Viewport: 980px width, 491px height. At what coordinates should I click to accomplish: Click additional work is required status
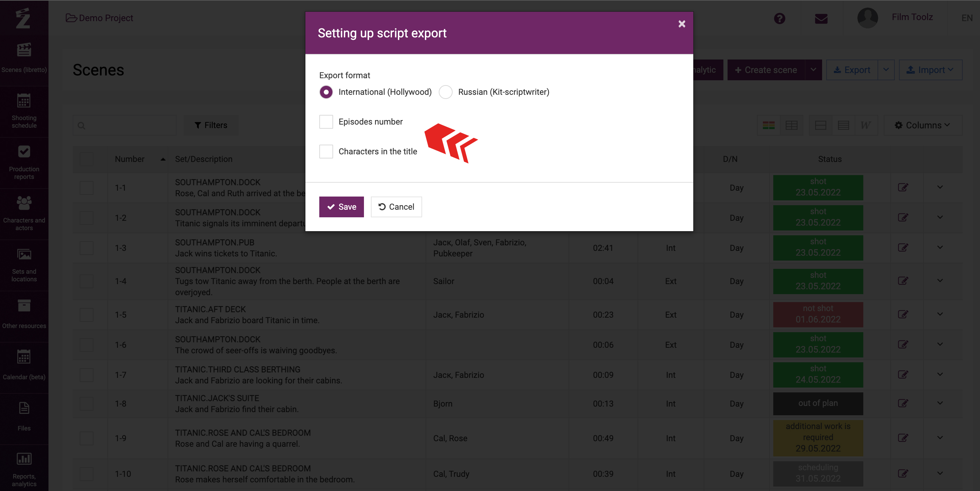[x=818, y=438]
